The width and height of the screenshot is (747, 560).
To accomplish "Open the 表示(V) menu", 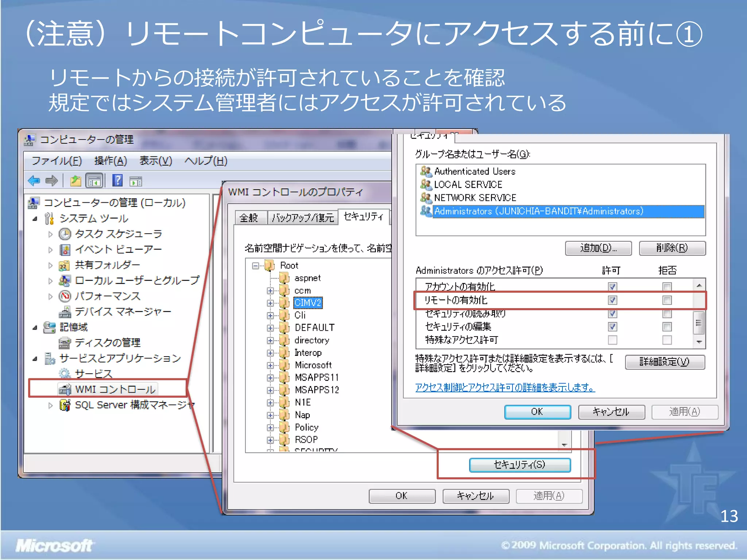I will click(156, 160).
